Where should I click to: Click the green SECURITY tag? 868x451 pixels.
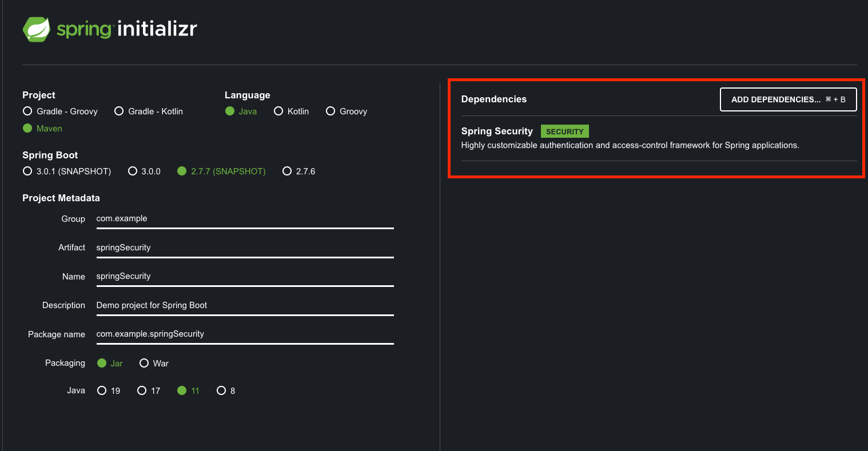[564, 131]
